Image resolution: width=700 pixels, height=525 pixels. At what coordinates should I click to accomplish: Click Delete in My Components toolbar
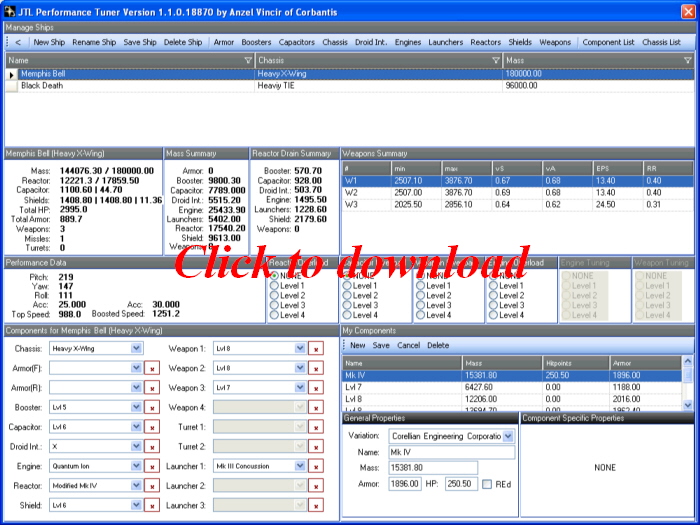(x=438, y=346)
